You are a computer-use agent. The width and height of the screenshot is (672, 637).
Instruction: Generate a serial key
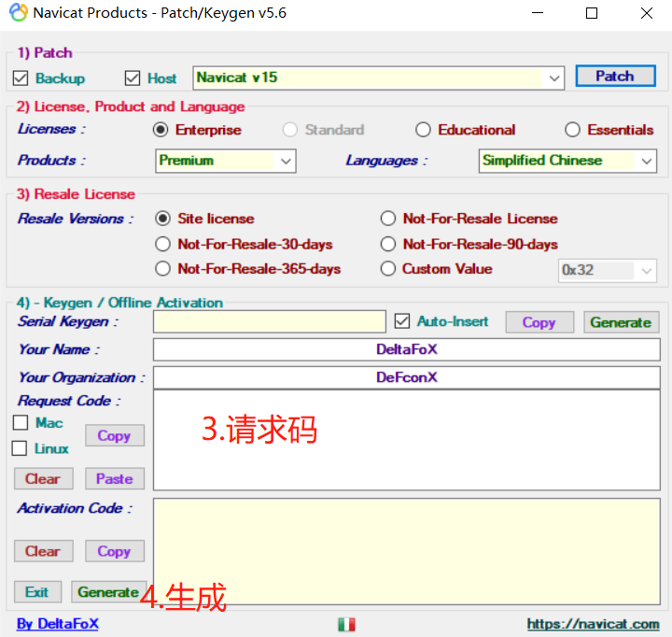[x=621, y=322]
